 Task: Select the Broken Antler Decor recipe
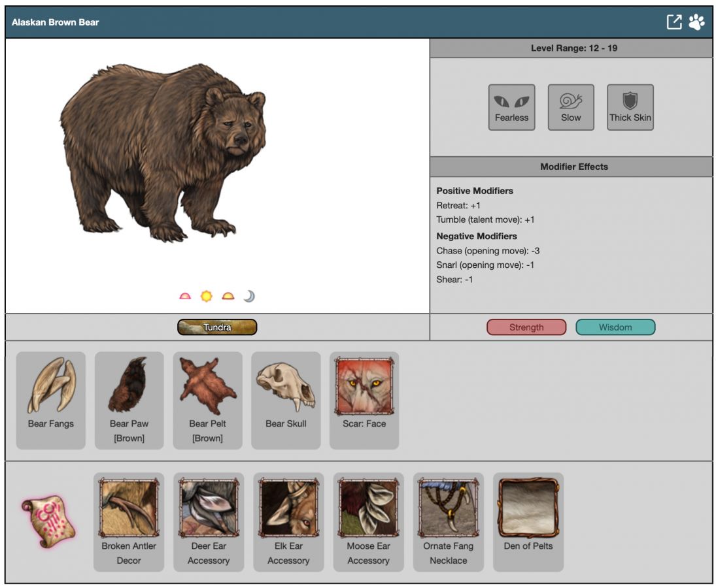tap(129, 521)
